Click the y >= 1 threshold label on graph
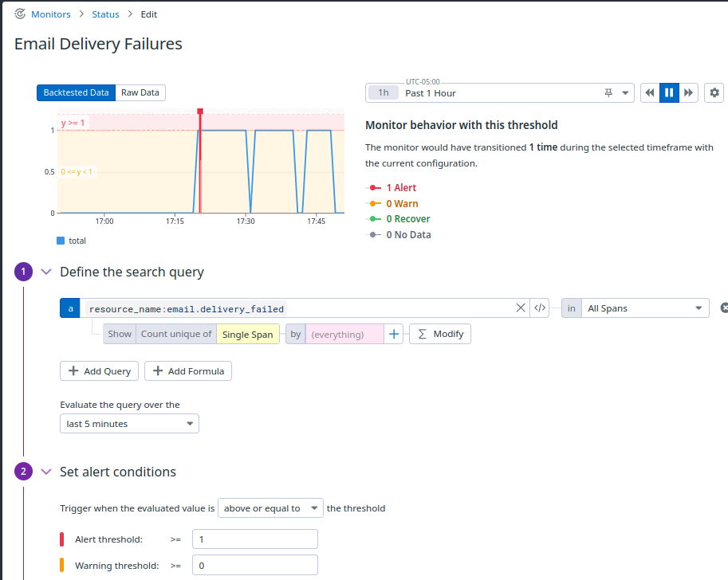The image size is (728, 580). point(73,123)
